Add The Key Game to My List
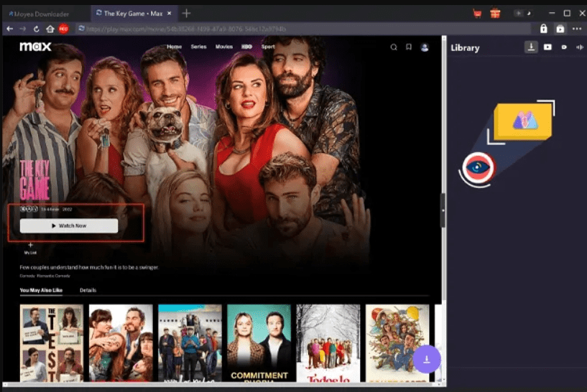This screenshot has width=587, height=392. pos(30,248)
